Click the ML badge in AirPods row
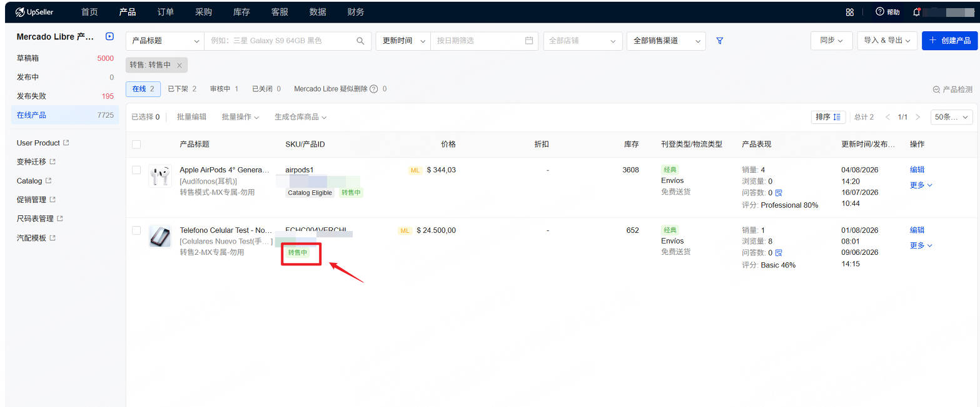Image resolution: width=980 pixels, height=407 pixels. (415, 170)
